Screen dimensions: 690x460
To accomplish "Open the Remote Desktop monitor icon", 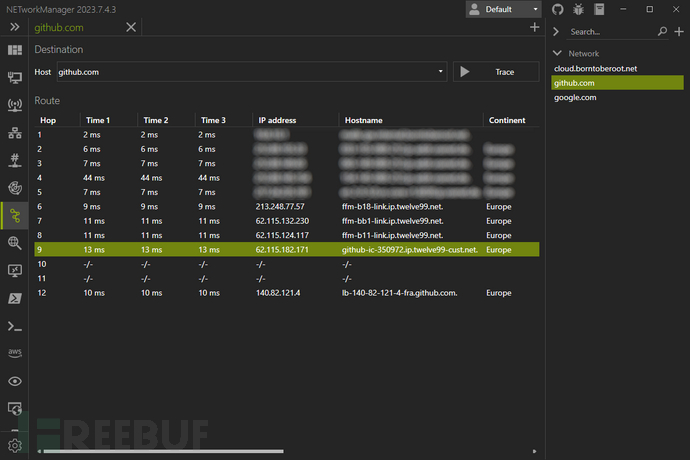I will point(15,271).
